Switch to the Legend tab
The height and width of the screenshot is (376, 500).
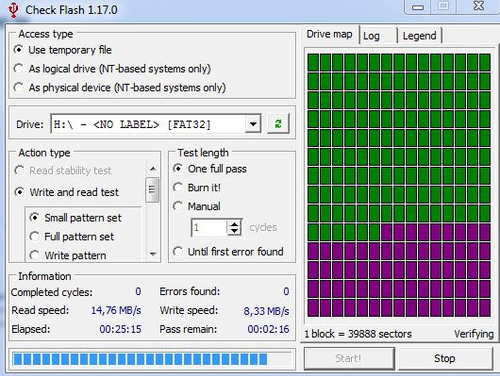[419, 36]
